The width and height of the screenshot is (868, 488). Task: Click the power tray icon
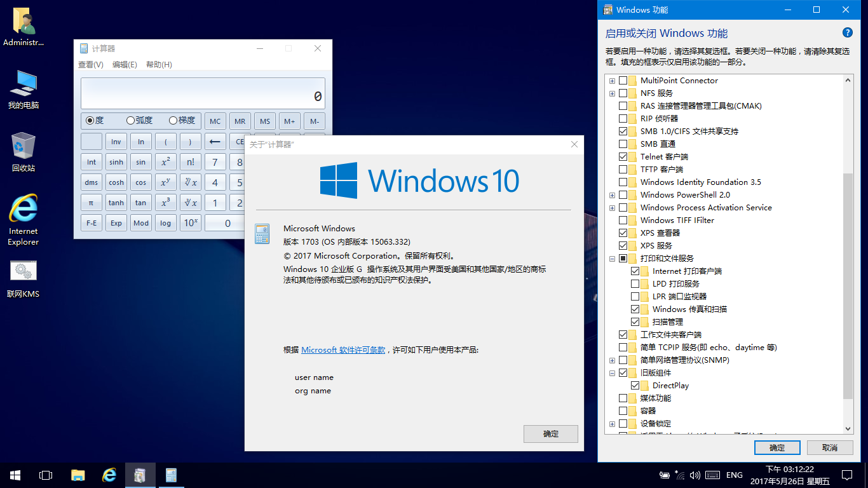pyautogui.click(x=665, y=475)
